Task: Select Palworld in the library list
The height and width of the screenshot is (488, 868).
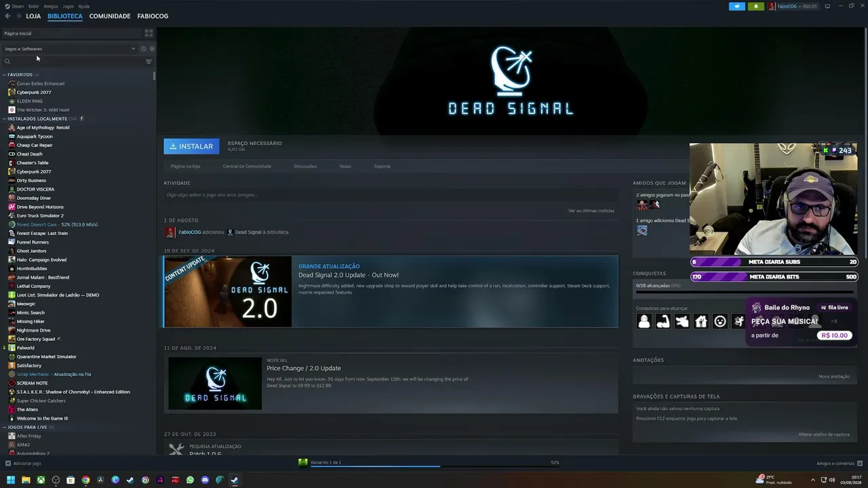Action: click(25, 348)
